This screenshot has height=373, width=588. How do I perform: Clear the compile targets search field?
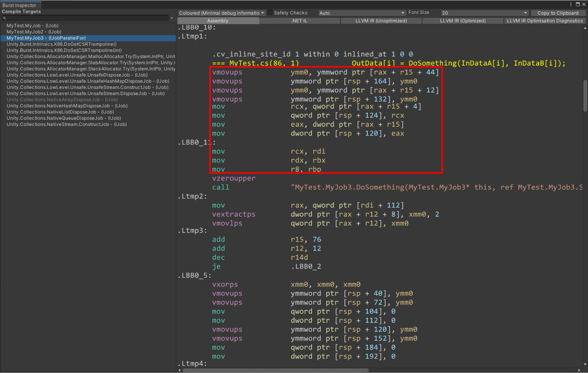coord(172,18)
